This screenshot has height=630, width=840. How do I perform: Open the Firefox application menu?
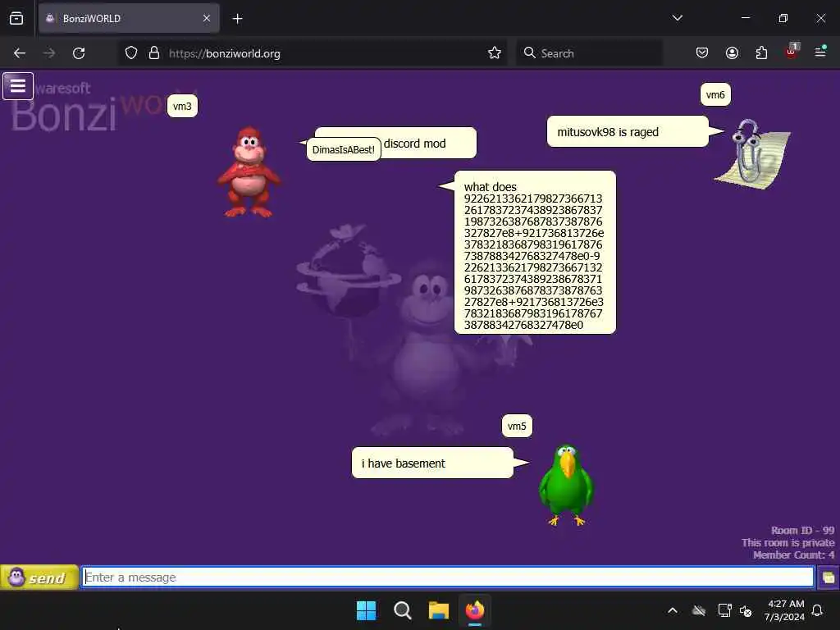820,52
